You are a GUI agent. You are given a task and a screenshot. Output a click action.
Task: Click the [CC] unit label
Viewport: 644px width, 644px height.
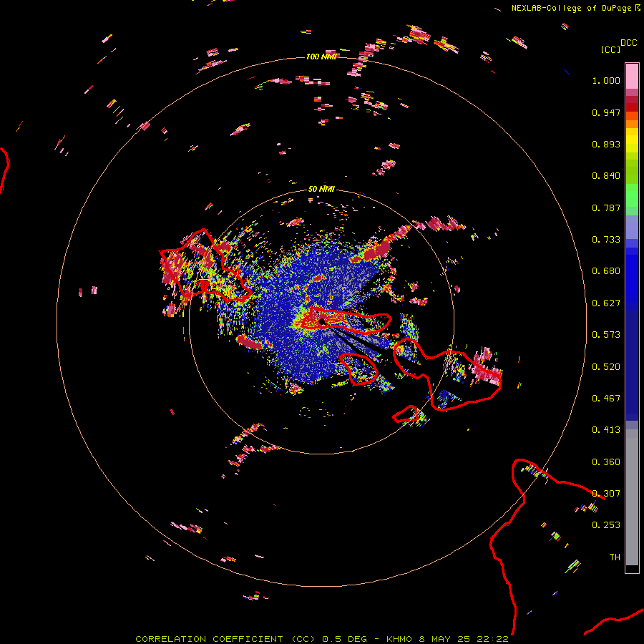tap(610, 49)
